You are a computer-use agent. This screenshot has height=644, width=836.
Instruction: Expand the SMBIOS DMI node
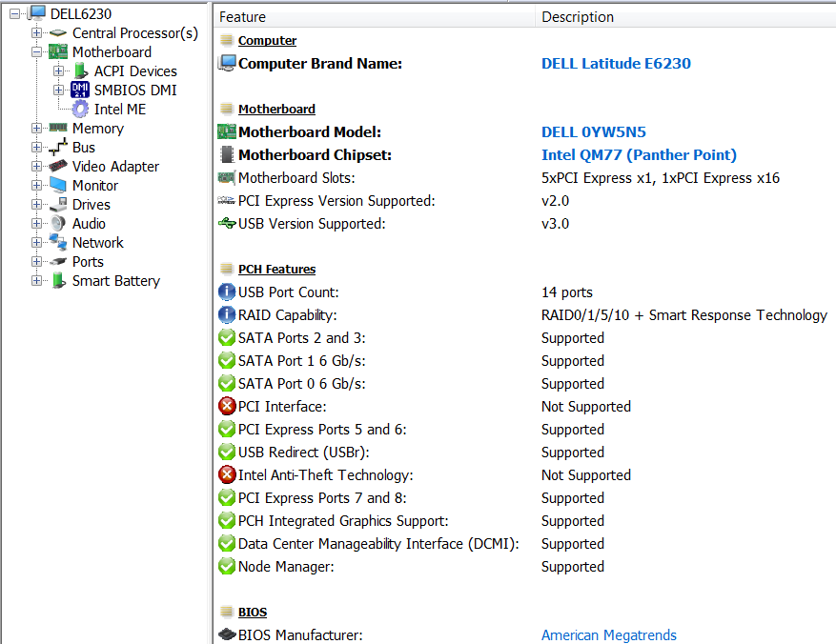coord(58,90)
